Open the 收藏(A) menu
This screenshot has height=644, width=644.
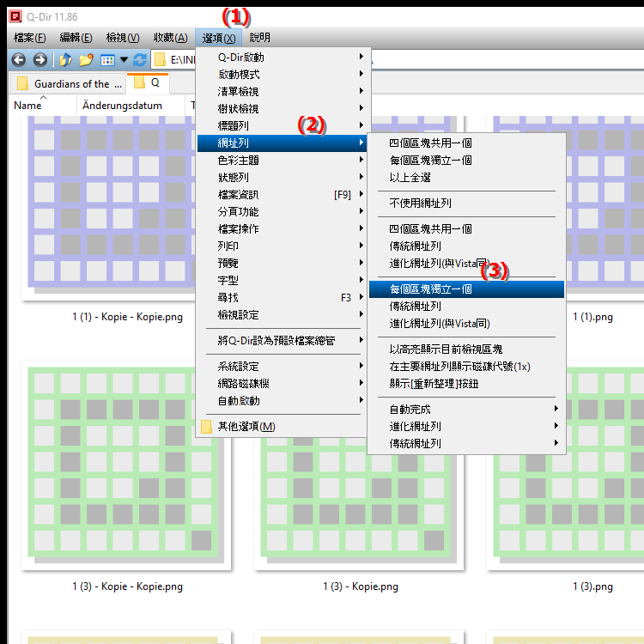(x=171, y=38)
